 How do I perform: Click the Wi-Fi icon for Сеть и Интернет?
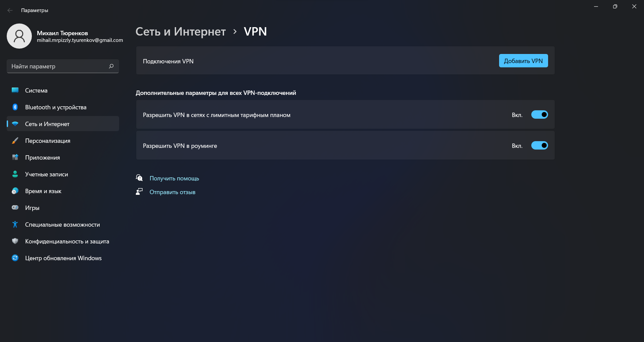pyautogui.click(x=15, y=124)
